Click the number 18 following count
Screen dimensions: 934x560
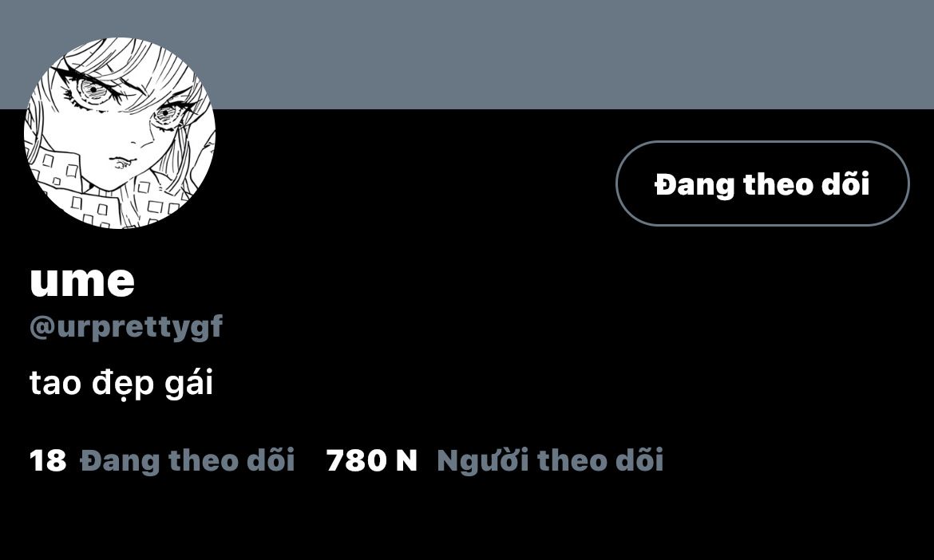click(x=48, y=460)
